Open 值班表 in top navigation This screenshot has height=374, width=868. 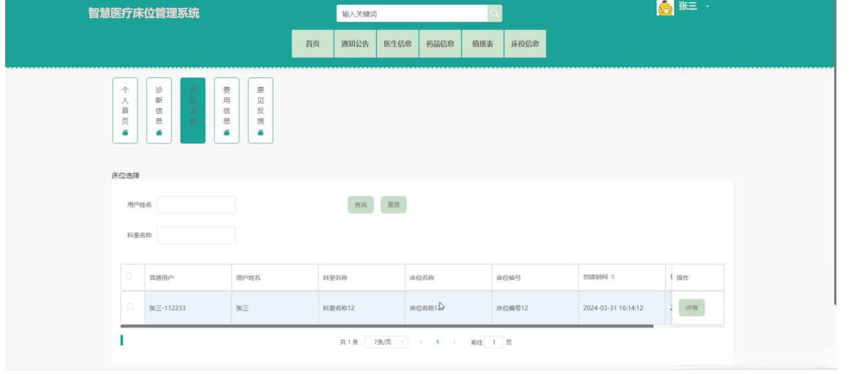(x=482, y=44)
